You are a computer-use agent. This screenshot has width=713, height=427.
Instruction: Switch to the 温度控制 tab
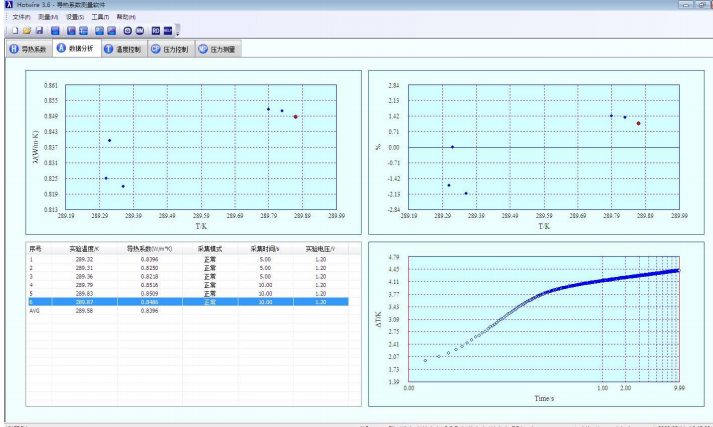click(123, 49)
